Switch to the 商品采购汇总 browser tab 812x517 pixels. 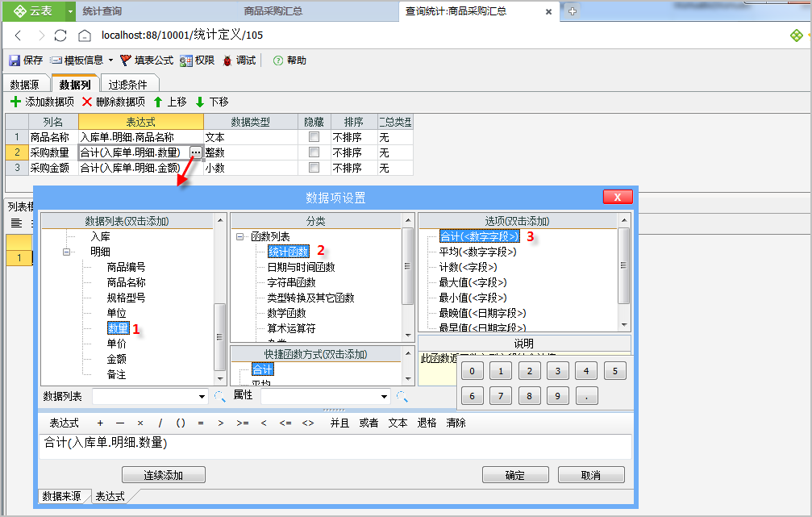click(x=273, y=10)
